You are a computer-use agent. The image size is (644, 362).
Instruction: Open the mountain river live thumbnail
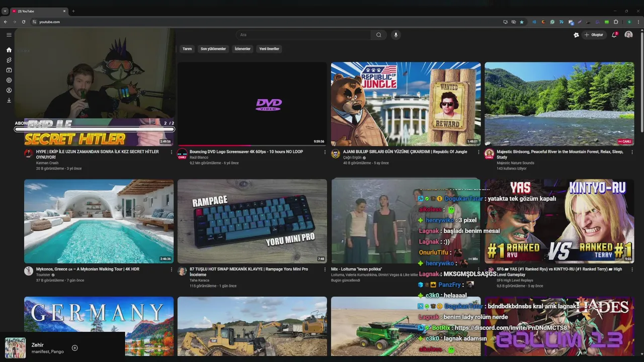point(559,104)
